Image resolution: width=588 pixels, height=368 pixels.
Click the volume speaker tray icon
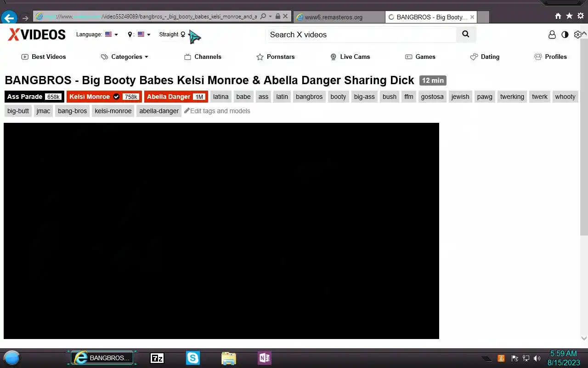tap(537, 358)
